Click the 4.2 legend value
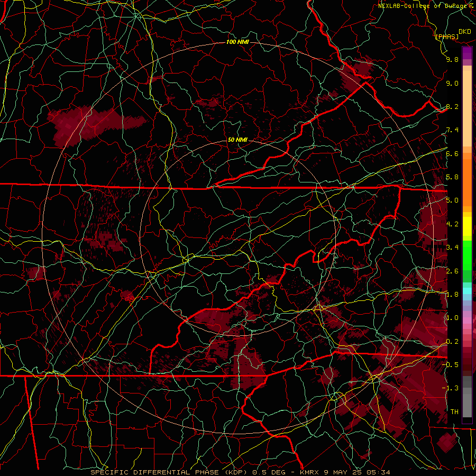The height and width of the screenshot is (476, 476). (452, 224)
